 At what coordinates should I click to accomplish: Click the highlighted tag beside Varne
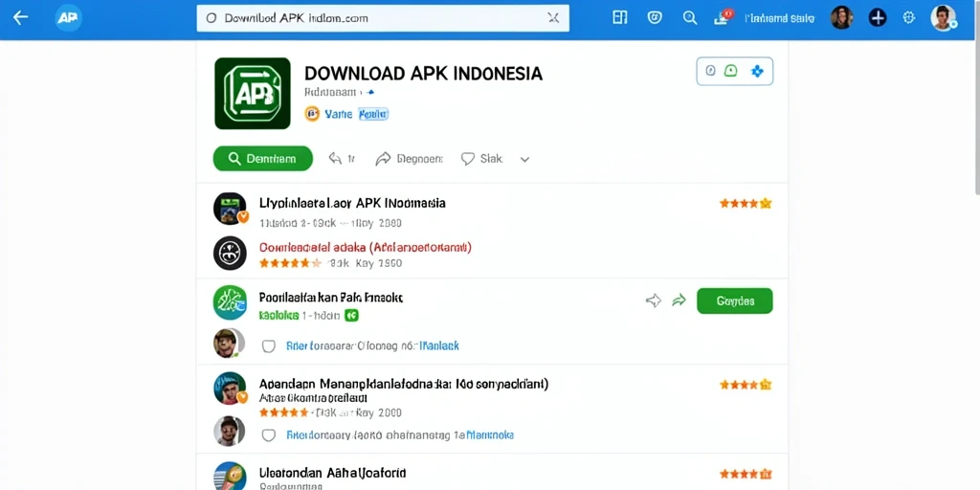point(373,115)
